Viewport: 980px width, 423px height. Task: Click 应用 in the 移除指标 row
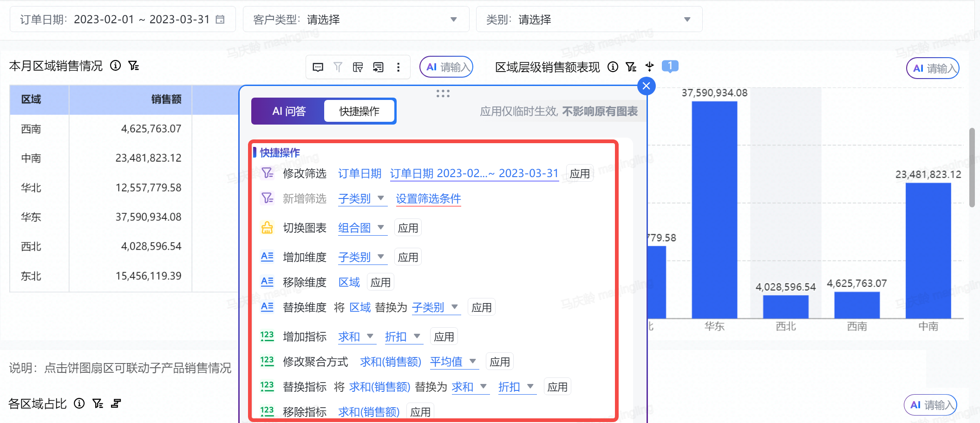420,412
